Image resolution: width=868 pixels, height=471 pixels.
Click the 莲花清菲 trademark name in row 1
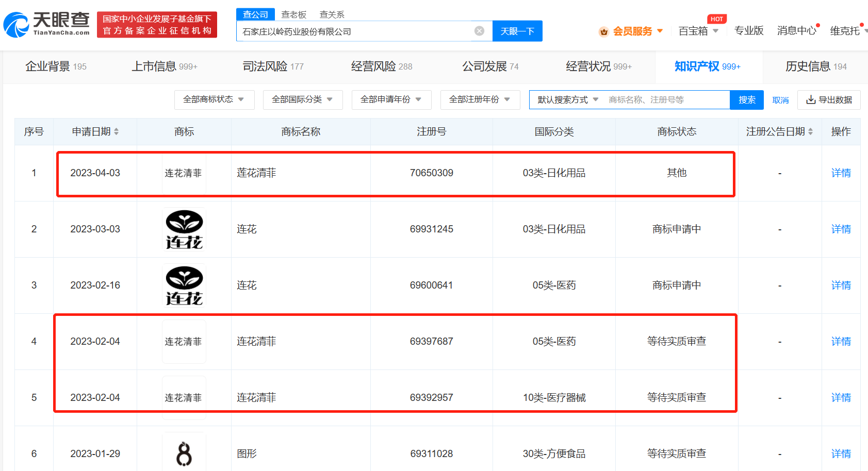click(x=256, y=173)
